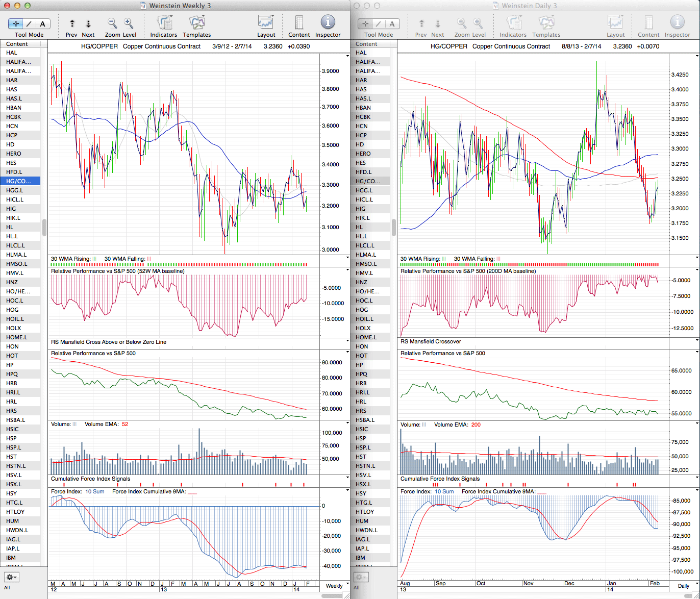Open Indicators in the Weinstein Weekly toolbar

tap(163, 23)
